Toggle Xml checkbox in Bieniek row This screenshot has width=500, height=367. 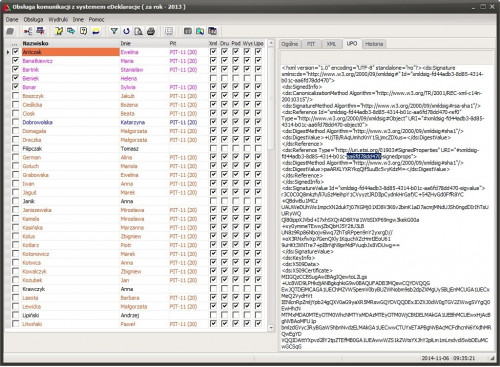(x=213, y=78)
